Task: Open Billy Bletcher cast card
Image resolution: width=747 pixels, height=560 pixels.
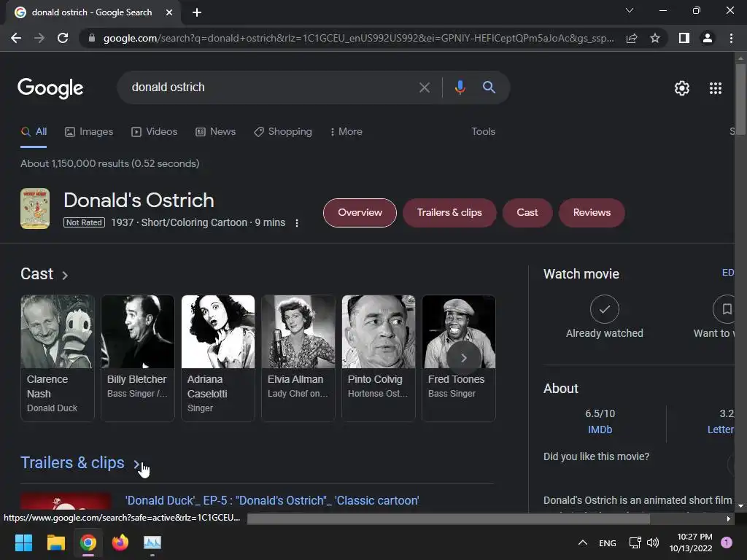Action: [138, 358]
